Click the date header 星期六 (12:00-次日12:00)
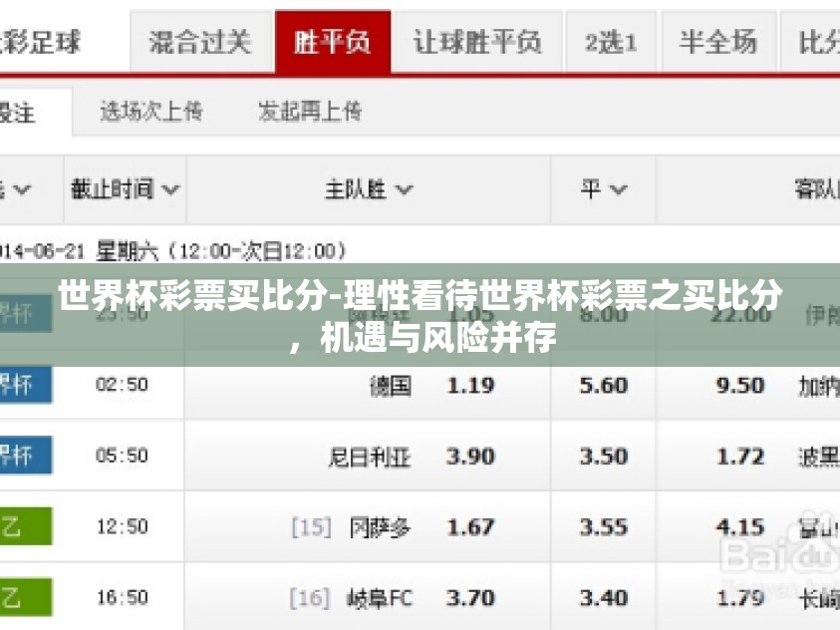Screen dimensions: 840x630 coord(221,251)
